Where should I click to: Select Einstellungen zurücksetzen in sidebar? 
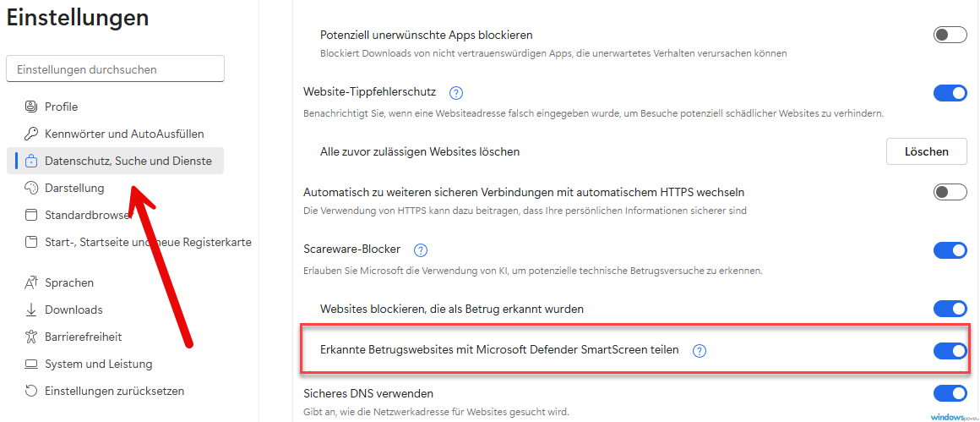pyautogui.click(x=114, y=391)
